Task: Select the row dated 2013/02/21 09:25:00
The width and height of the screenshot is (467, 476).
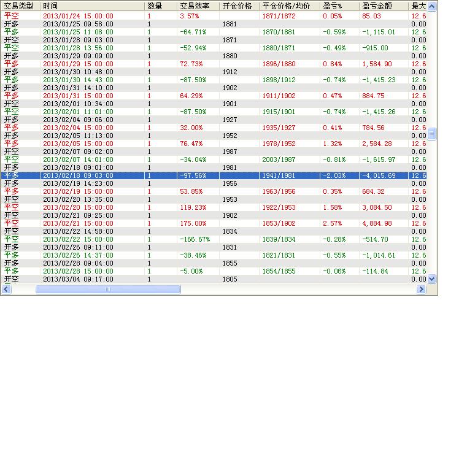Action: click(214, 215)
